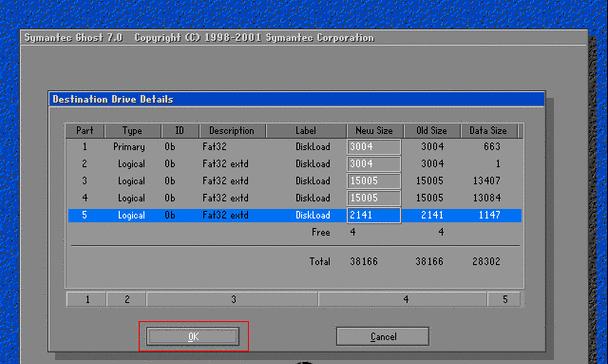Select the Logical type of partition 3
Viewport: 608px width, 364px height.
131,181
